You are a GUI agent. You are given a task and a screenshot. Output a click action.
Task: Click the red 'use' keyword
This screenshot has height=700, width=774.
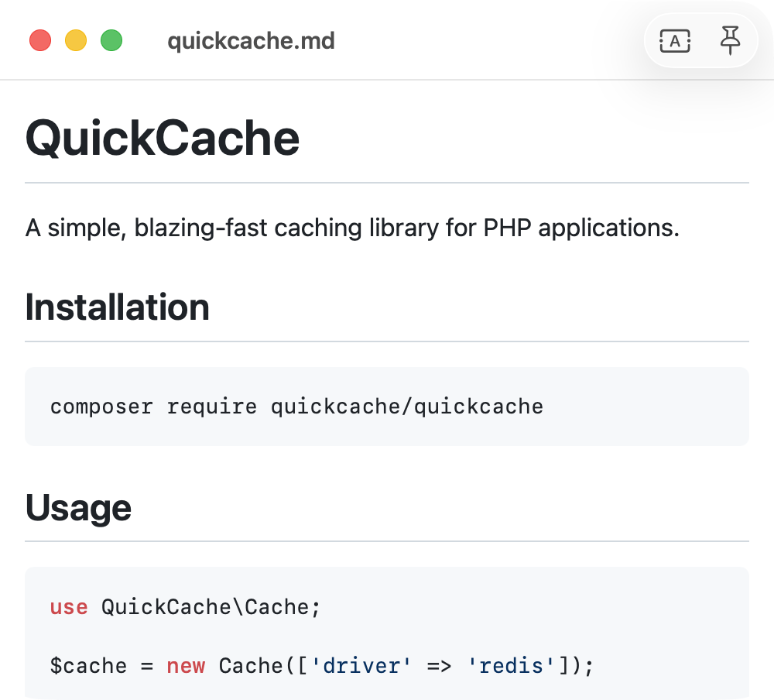click(x=69, y=607)
